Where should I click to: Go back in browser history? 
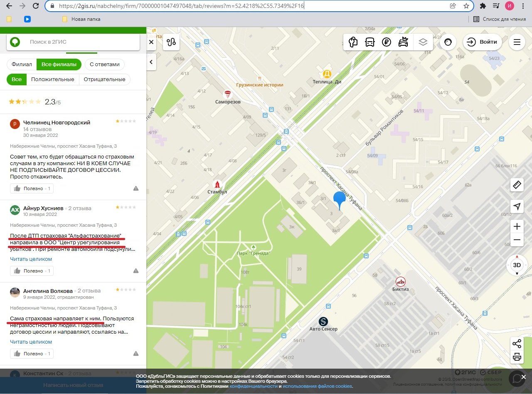[x=9, y=6]
